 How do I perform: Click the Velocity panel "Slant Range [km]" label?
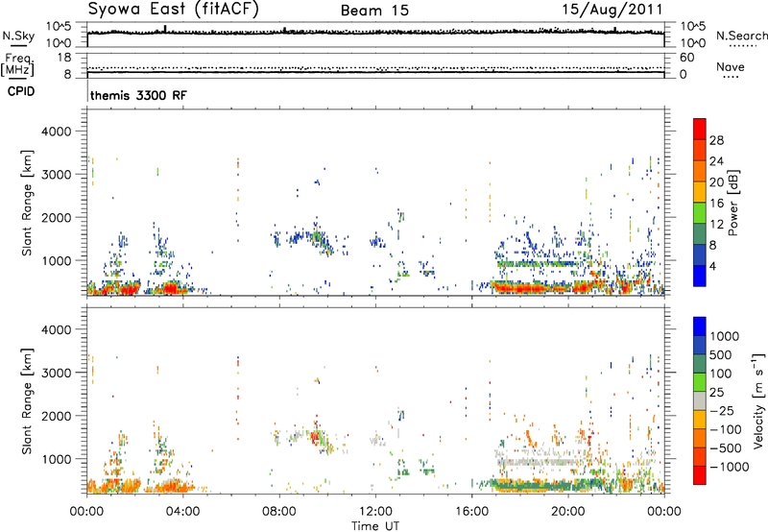click(27, 400)
